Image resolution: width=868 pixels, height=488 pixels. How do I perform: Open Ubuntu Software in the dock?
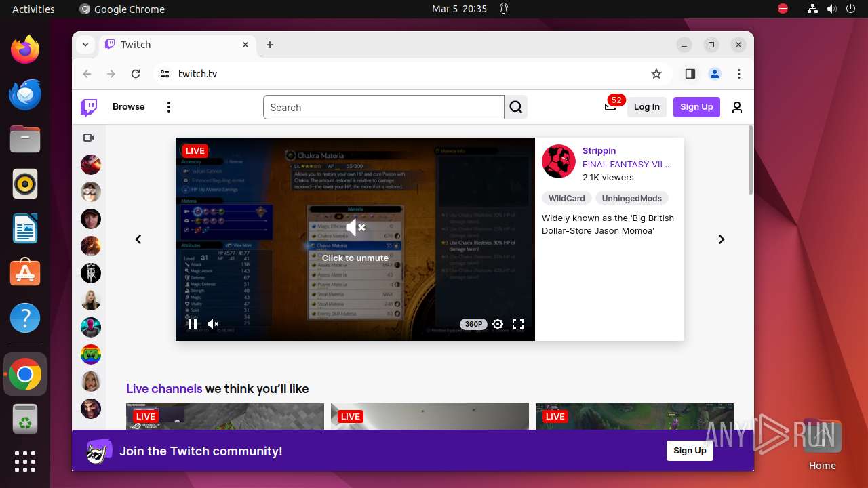tap(25, 273)
